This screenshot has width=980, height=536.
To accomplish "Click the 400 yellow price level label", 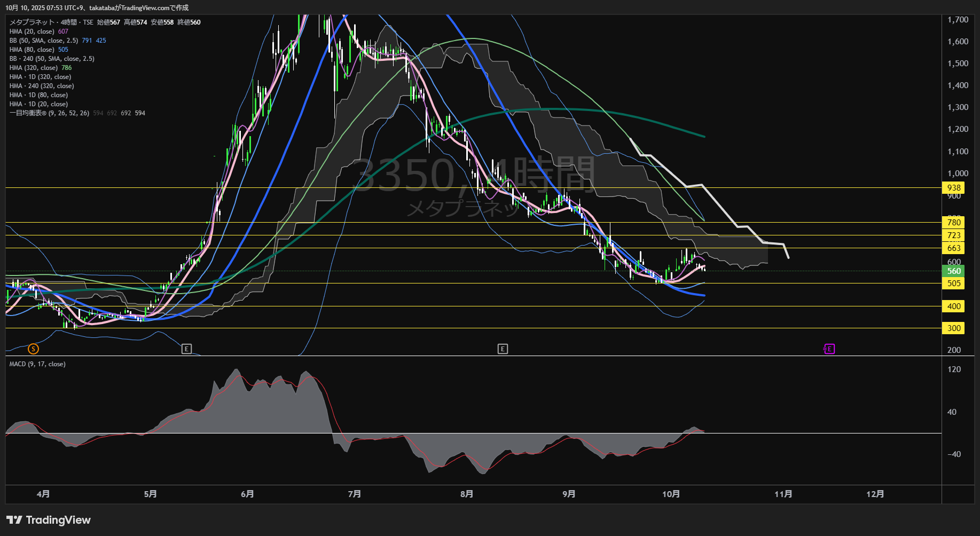I will pyautogui.click(x=954, y=306).
